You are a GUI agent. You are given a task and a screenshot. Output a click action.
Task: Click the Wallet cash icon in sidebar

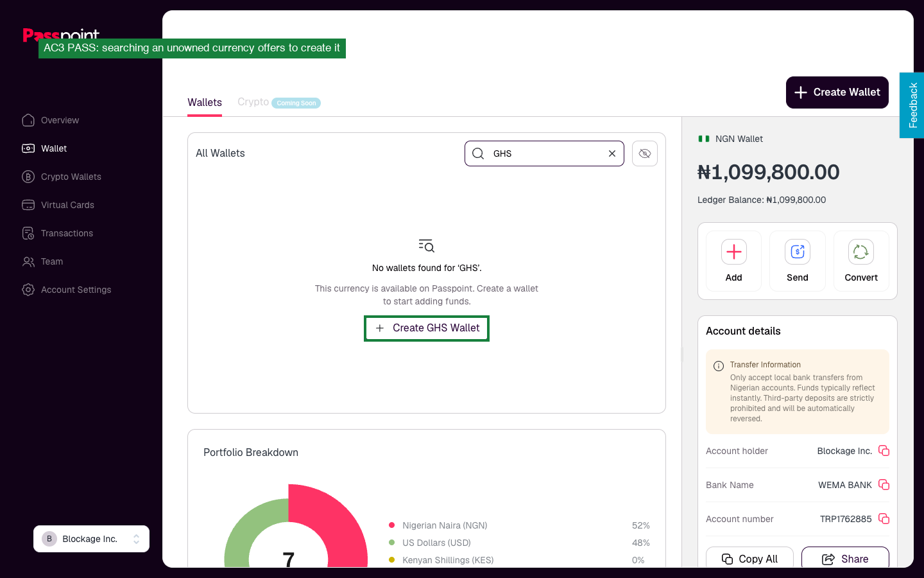(x=28, y=148)
